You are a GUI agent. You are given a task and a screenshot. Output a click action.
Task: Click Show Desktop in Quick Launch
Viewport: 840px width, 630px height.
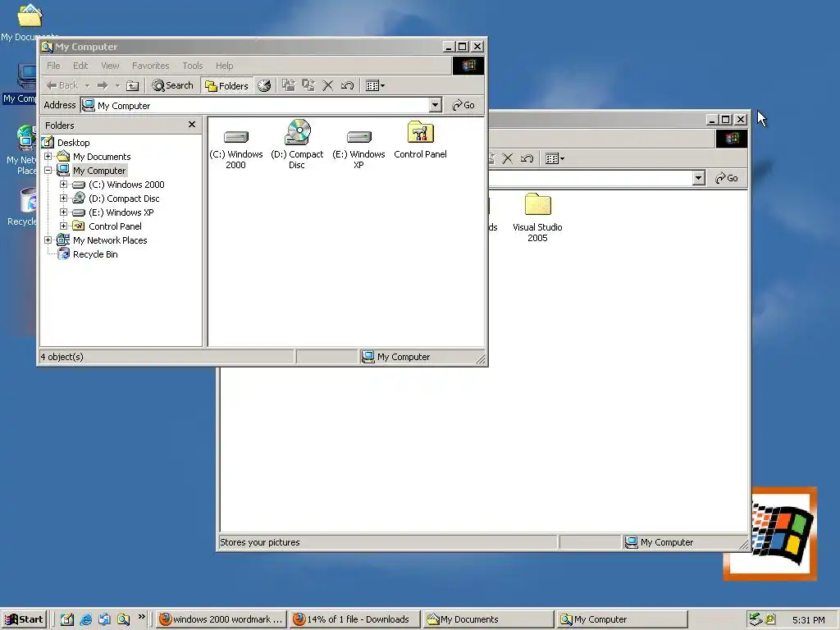click(67, 619)
